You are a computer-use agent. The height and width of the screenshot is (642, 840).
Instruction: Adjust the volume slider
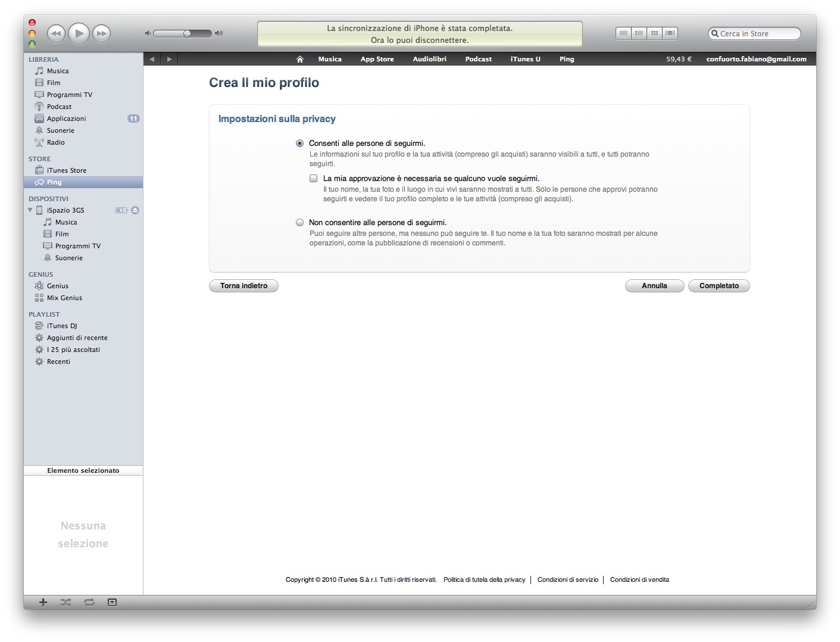[x=187, y=33]
